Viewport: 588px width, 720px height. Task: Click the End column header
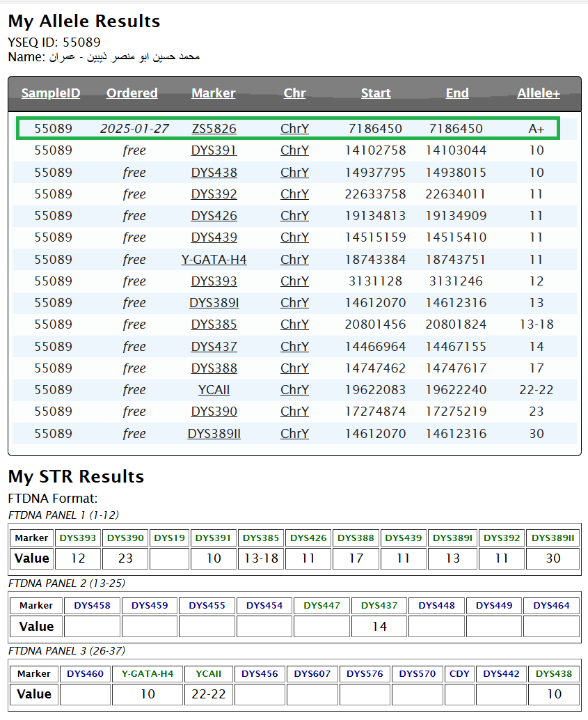click(x=457, y=93)
